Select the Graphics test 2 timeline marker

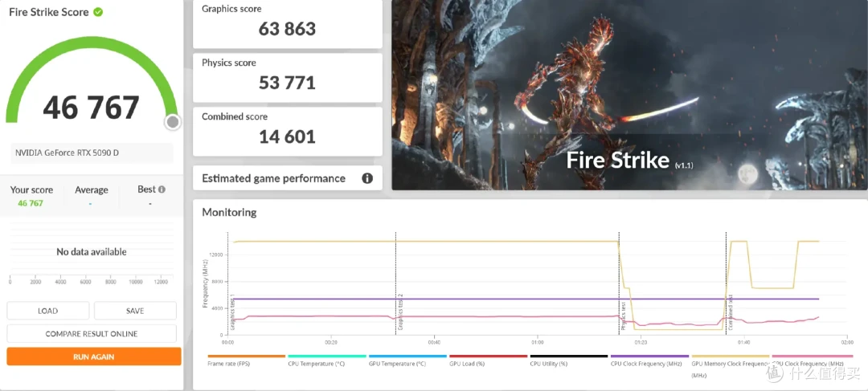pos(400,312)
